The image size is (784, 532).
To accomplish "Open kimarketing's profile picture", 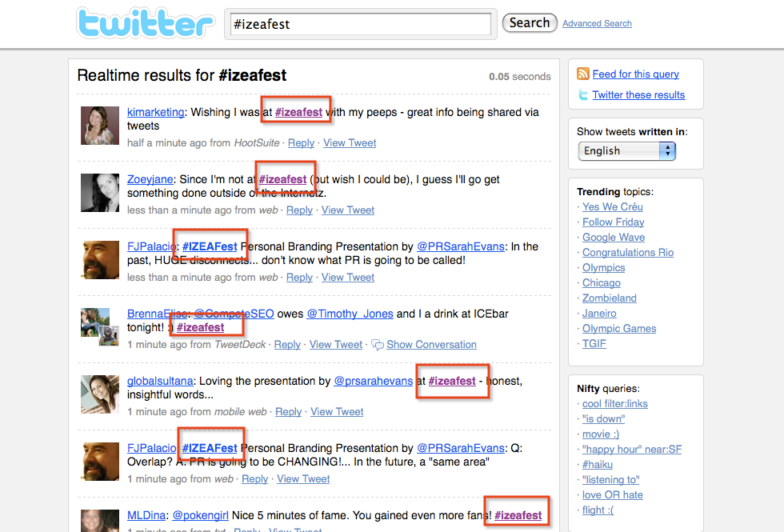I will tap(100, 126).
